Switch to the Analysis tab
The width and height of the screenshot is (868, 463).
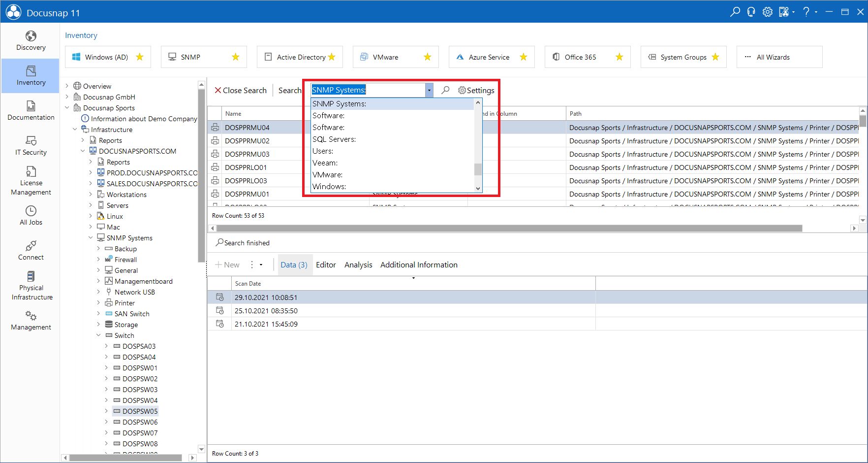(358, 265)
